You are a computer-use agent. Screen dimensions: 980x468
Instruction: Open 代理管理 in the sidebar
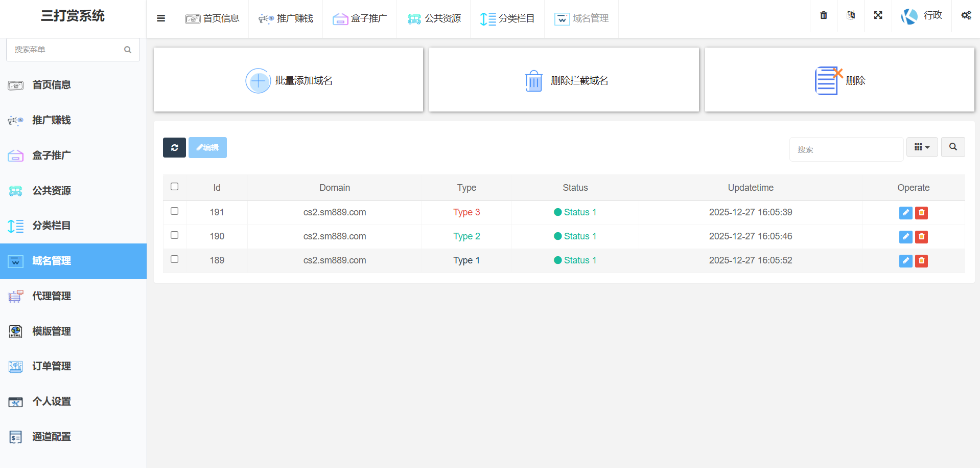tap(52, 296)
